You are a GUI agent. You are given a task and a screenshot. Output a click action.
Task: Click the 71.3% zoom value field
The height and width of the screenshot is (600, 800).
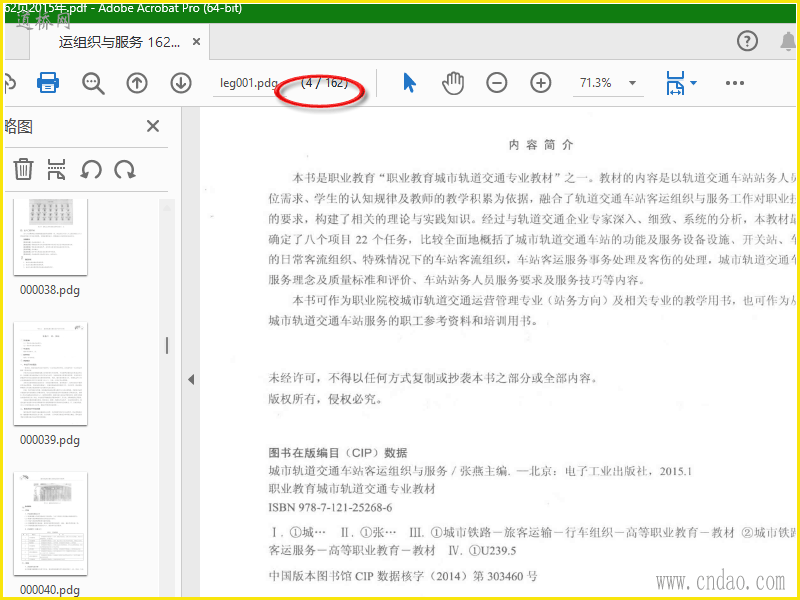click(x=595, y=83)
